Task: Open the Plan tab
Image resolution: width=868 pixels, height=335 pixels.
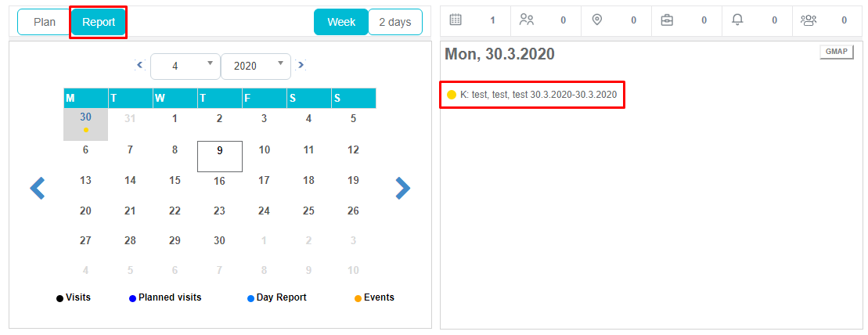Action: coord(45,22)
